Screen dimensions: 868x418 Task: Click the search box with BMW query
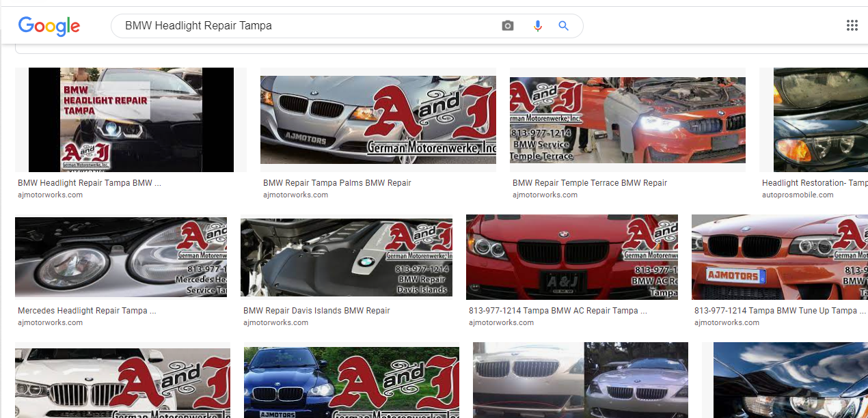coord(308,26)
